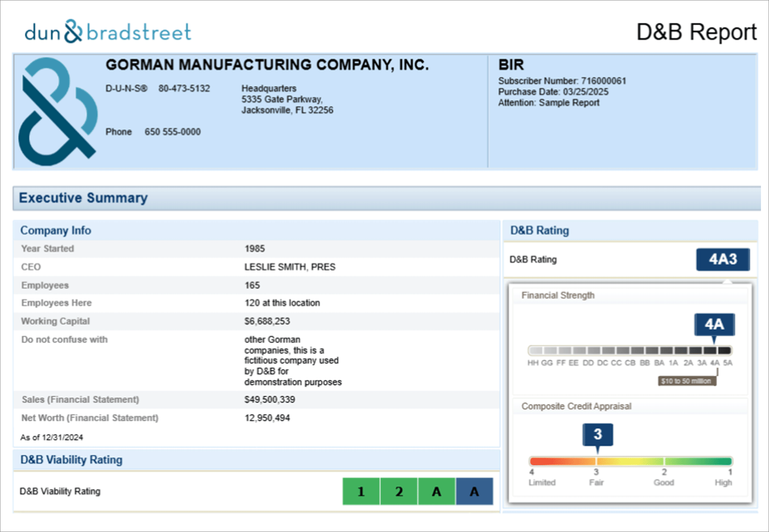Select the green A viability rating box
This screenshot has height=532, width=769.
point(436,491)
